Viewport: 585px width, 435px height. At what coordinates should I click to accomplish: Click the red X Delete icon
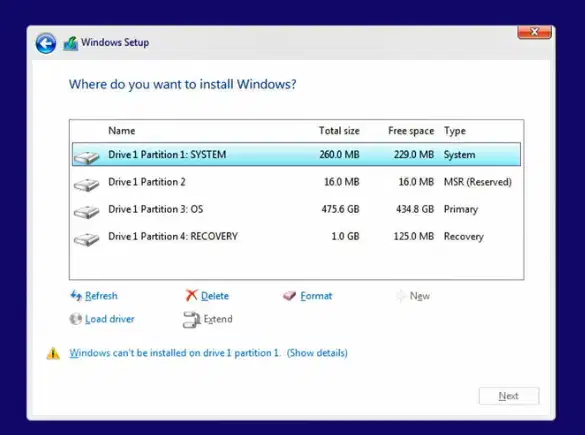191,295
